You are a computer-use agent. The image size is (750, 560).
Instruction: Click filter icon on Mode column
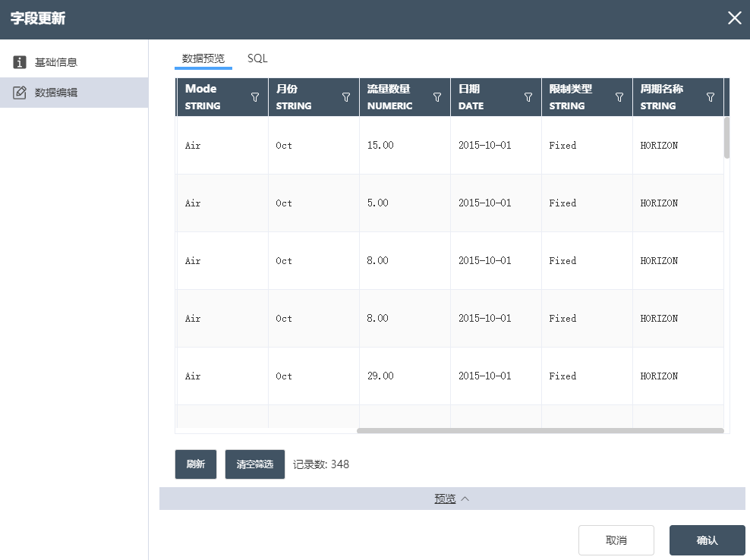point(255,97)
